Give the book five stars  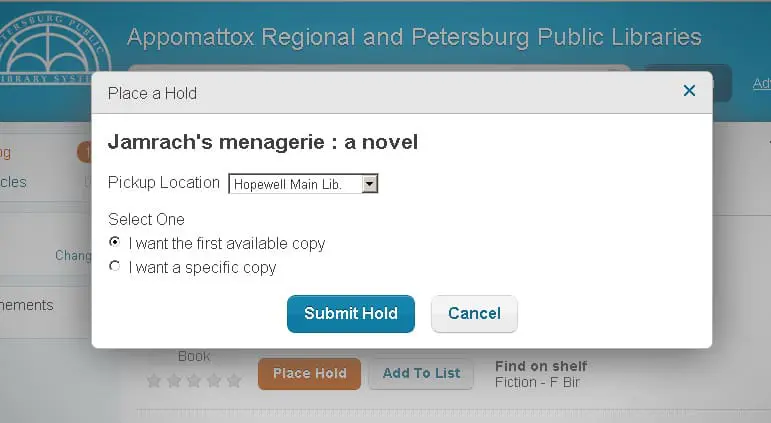coord(234,380)
